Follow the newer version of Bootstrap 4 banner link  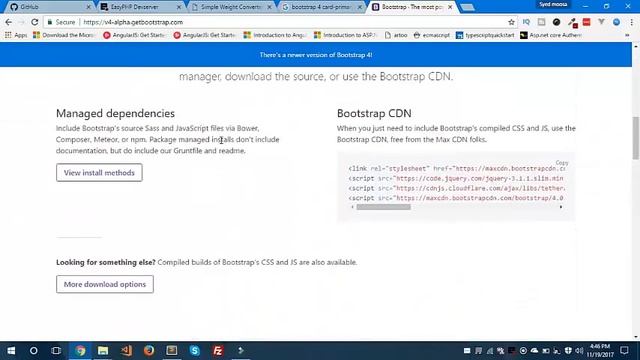click(316, 55)
